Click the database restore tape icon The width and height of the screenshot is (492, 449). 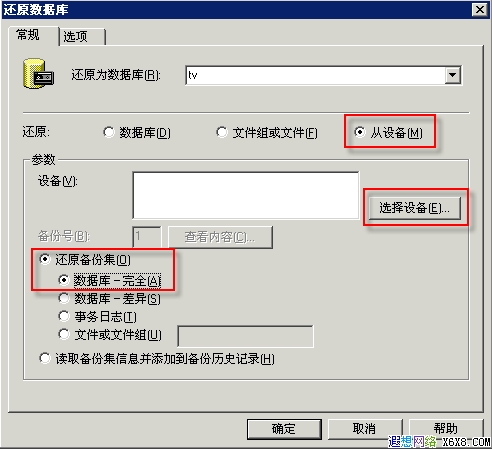point(38,74)
